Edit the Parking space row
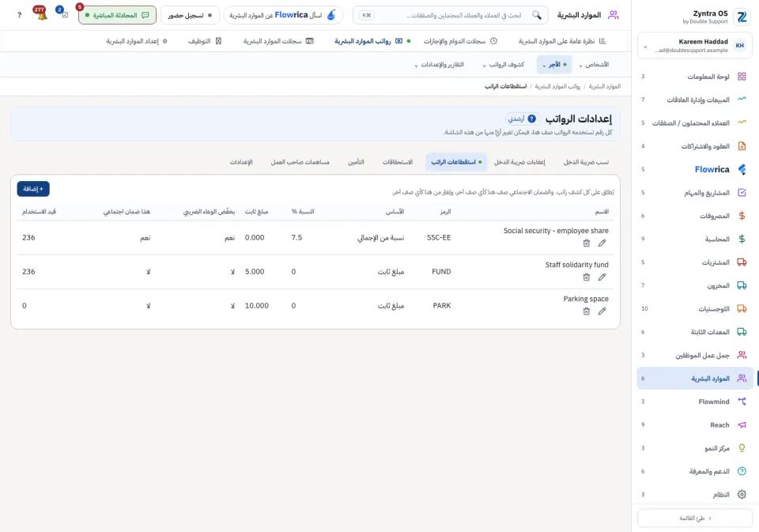This screenshot has height=532, width=759. tap(602, 311)
